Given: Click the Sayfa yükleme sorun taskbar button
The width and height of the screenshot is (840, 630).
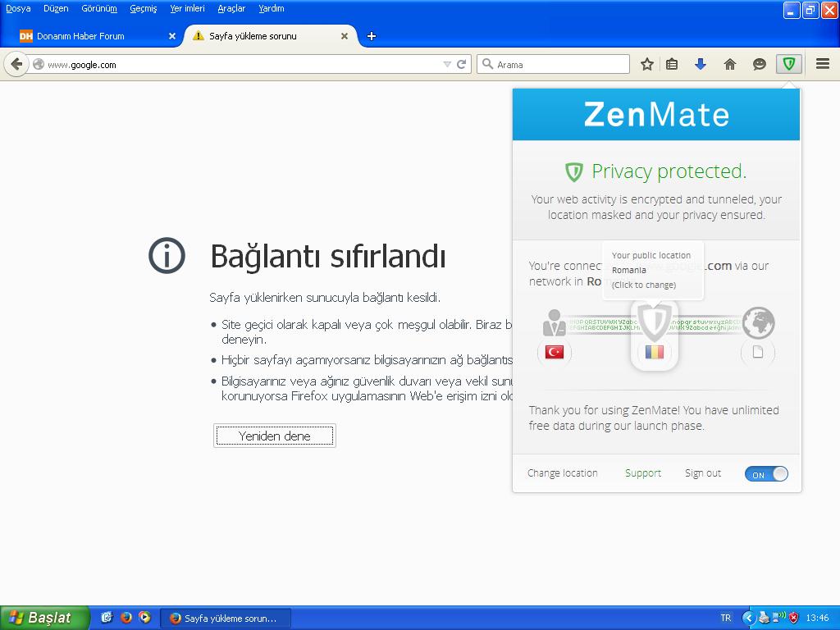Looking at the screenshot, I should click(226, 619).
